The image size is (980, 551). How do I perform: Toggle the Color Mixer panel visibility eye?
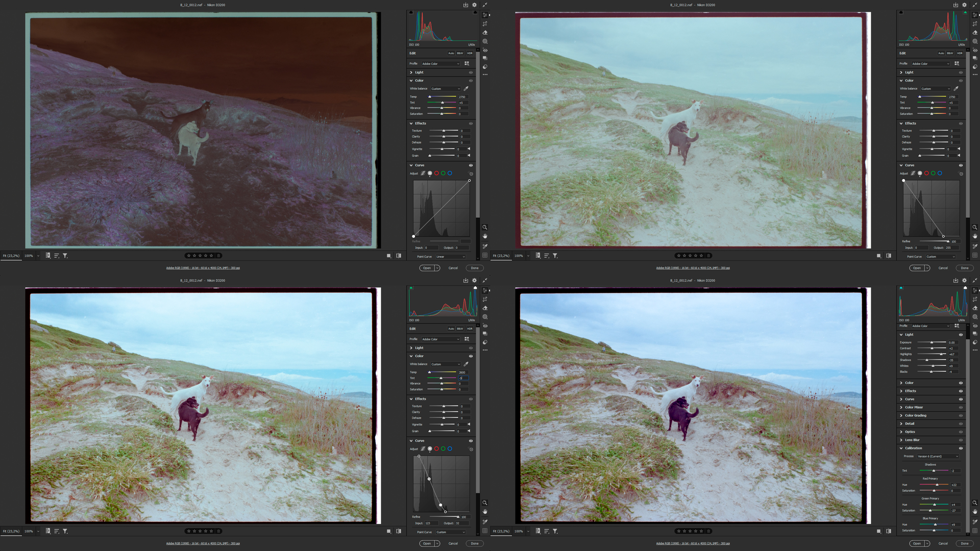coord(961,407)
